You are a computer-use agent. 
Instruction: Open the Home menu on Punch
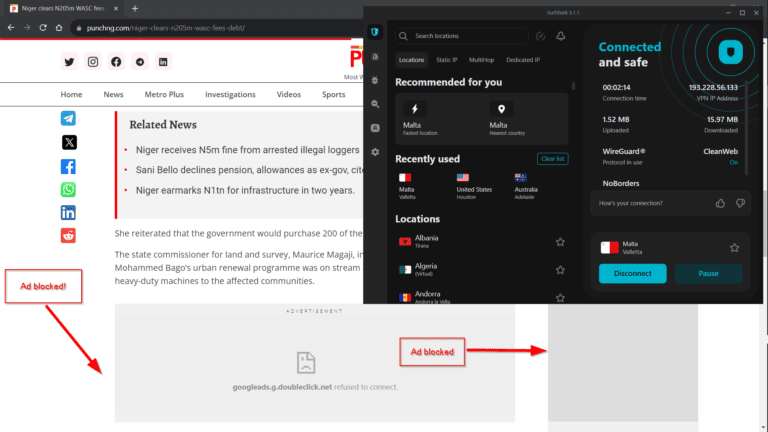pos(72,95)
